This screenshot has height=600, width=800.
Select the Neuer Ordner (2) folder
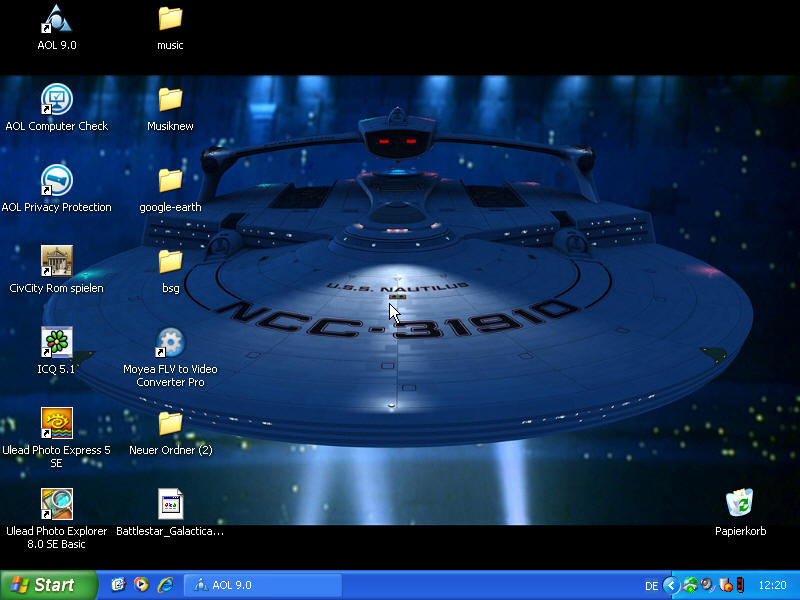tap(170, 424)
